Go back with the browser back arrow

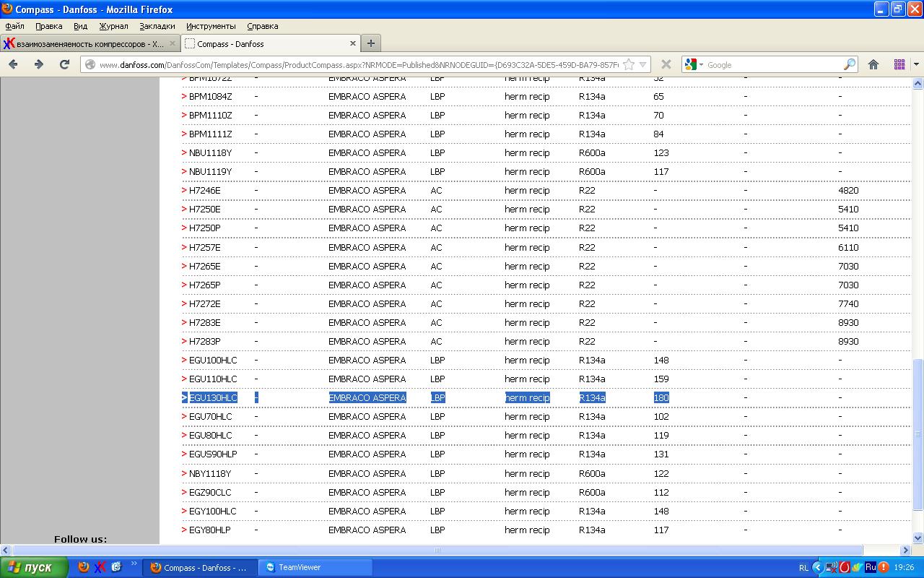coord(13,64)
